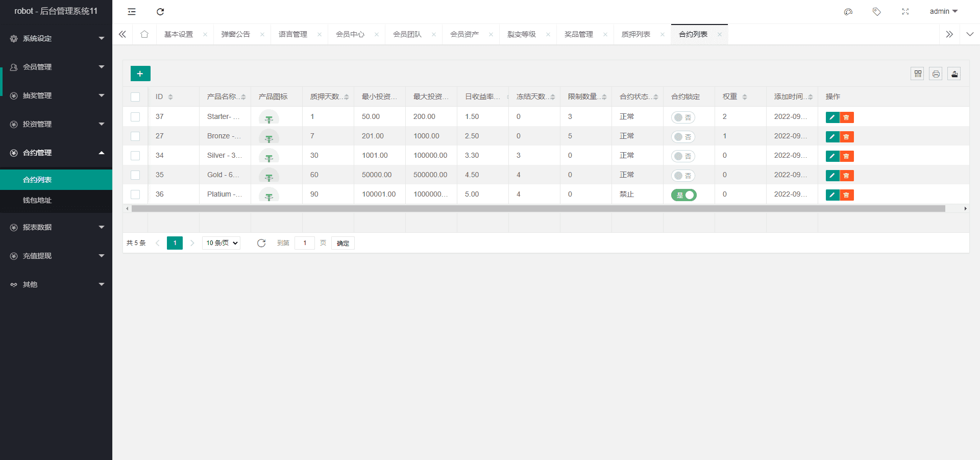
Task: Enable contract lock switch for Starter row
Action: (683, 117)
